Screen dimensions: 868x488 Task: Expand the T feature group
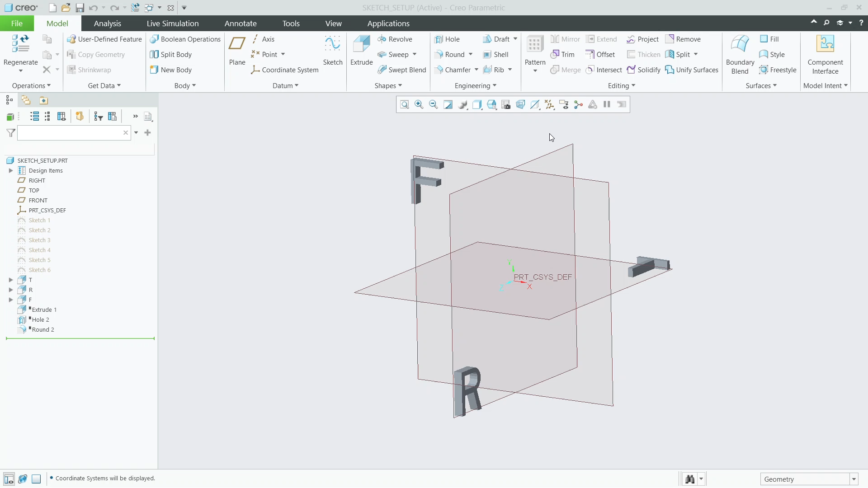pos(11,280)
